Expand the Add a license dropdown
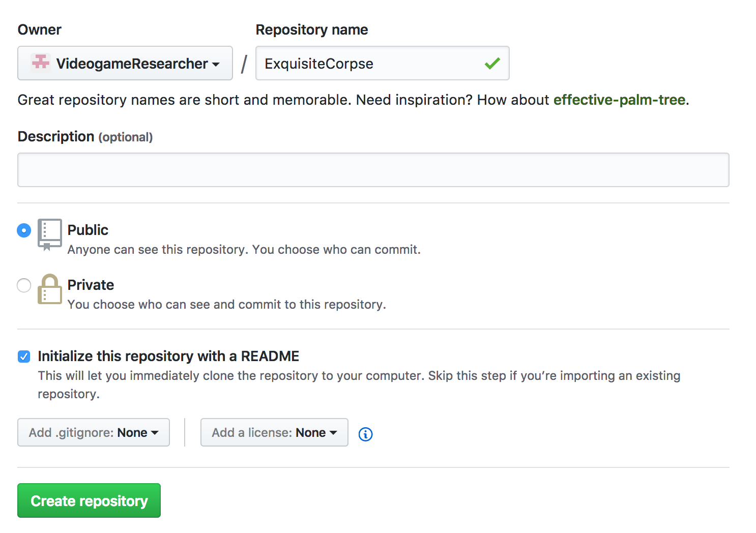756x533 pixels. [274, 432]
